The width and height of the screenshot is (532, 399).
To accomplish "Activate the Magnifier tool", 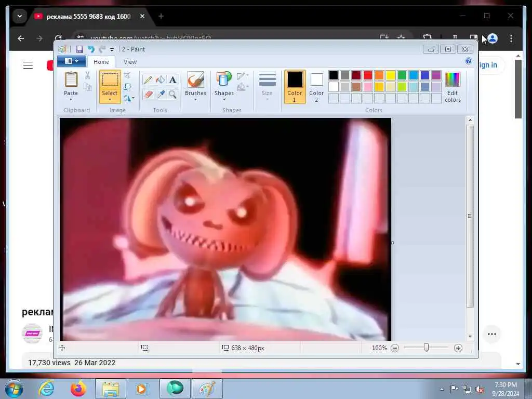I will [172, 94].
